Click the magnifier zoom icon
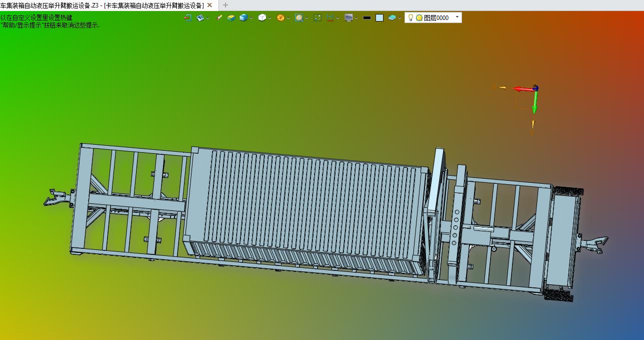 299,18
